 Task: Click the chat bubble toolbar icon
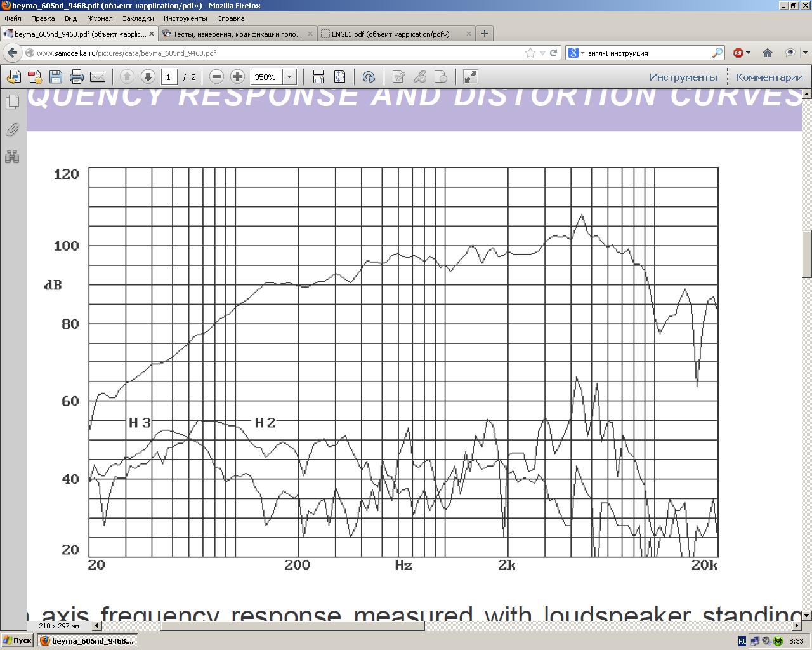pos(790,53)
